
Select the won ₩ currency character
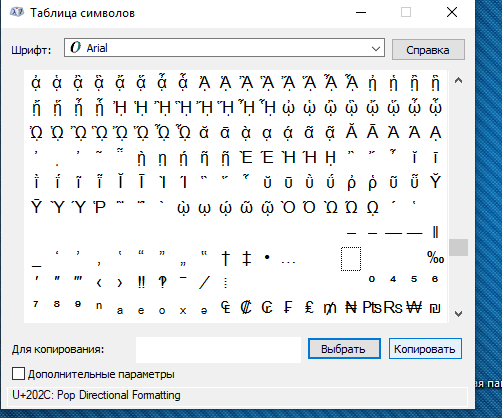[x=414, y=307]
